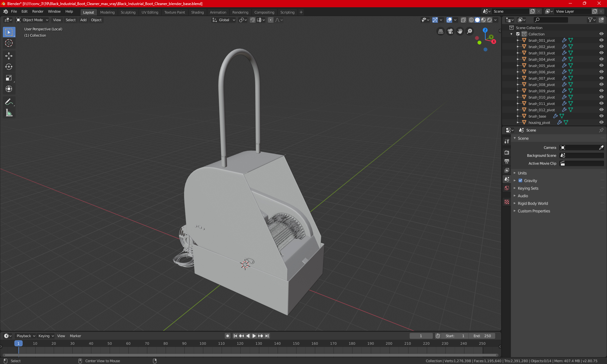
Task: Open the World properties tab
Action: point(507,188)
